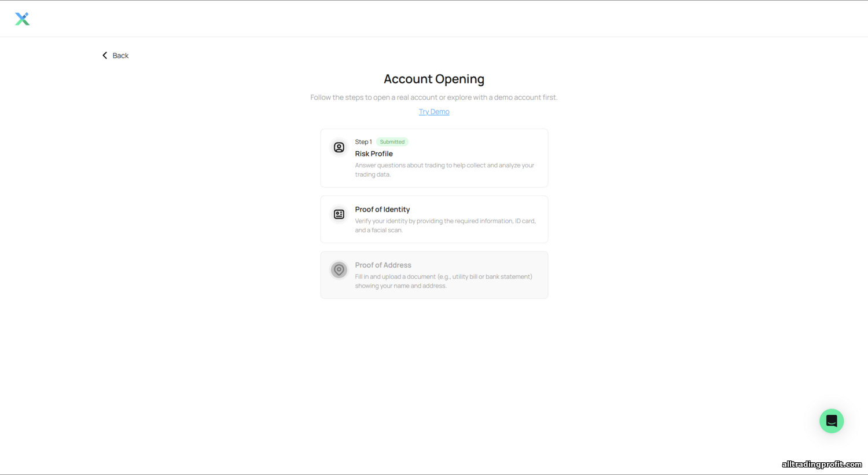Open the Try Demo link
This screenshot has height=475, width=868.
point(434,112)
